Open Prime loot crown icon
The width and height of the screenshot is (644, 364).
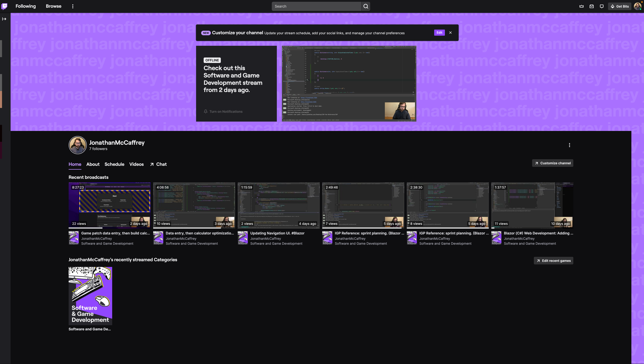pos(582,6)
